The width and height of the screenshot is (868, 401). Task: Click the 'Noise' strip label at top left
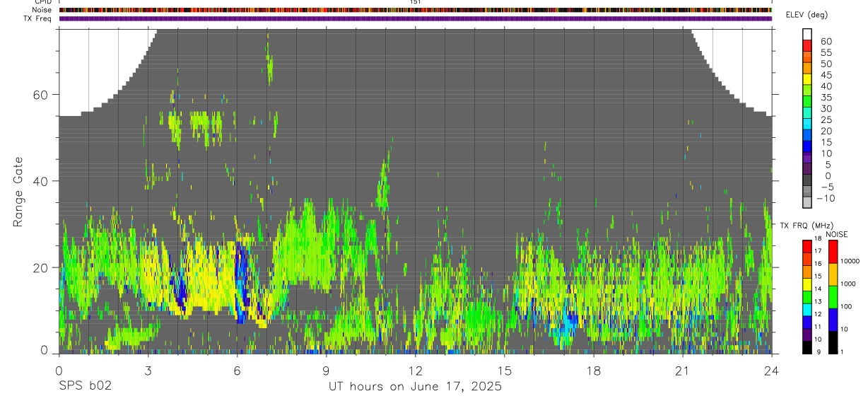pos(42,10)
